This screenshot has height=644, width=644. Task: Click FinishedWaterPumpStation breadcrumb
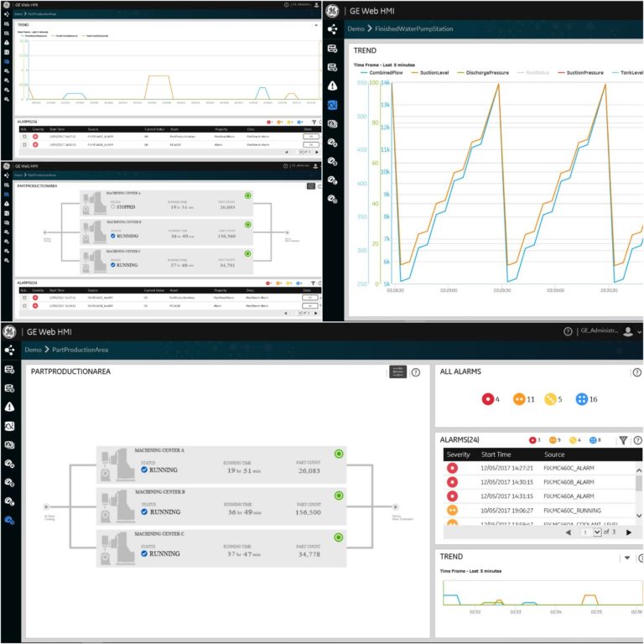pyautogui.click(x=413, y=29)
